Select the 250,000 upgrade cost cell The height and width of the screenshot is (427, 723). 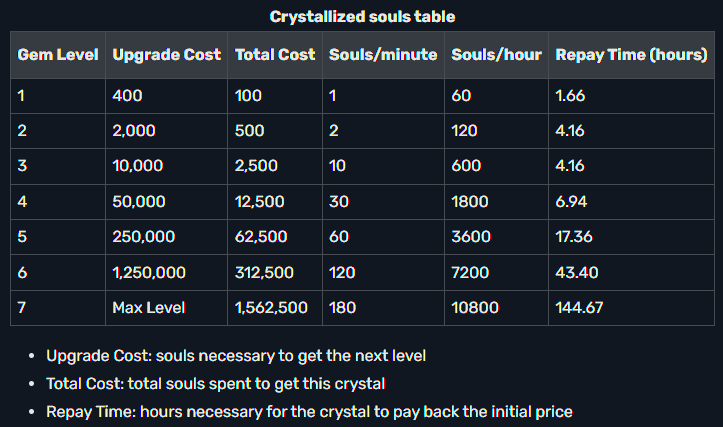tap(144, 237)
